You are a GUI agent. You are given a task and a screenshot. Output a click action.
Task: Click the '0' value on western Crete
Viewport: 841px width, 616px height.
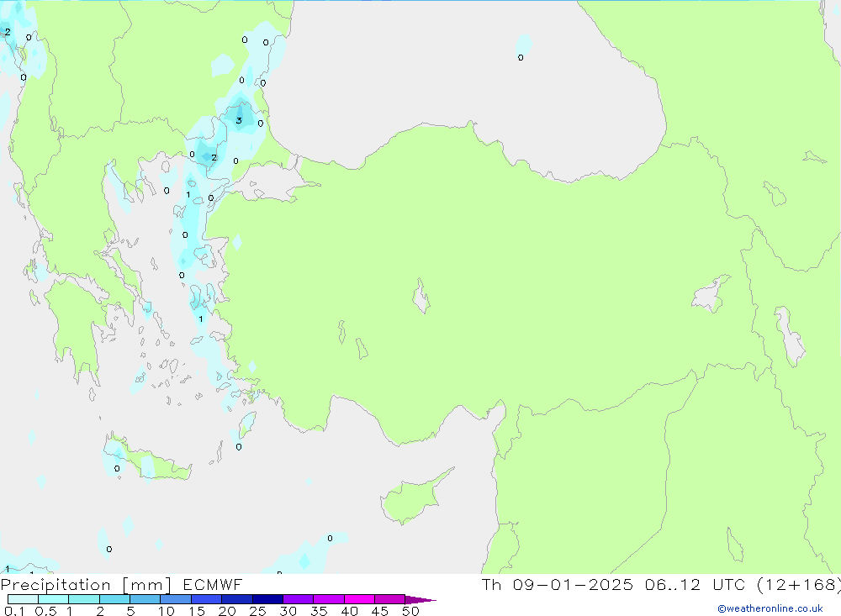(117, 468)
